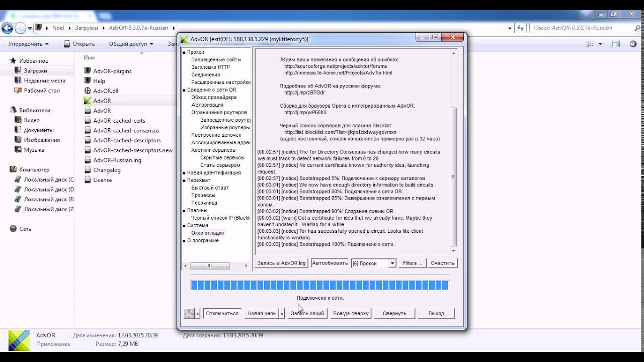Toggle the Всегда сверху button in AdvOR
Image resolution: width=644 pixels, height=362 pixels.
351,313
